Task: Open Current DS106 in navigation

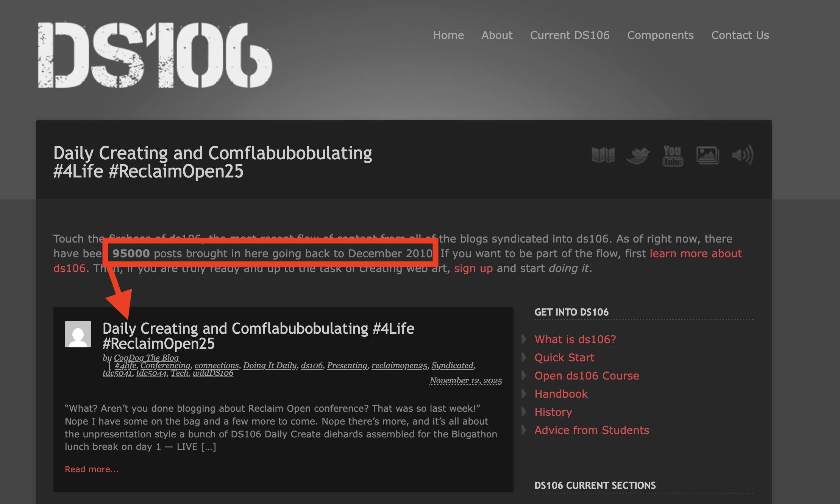Action: 570,35
